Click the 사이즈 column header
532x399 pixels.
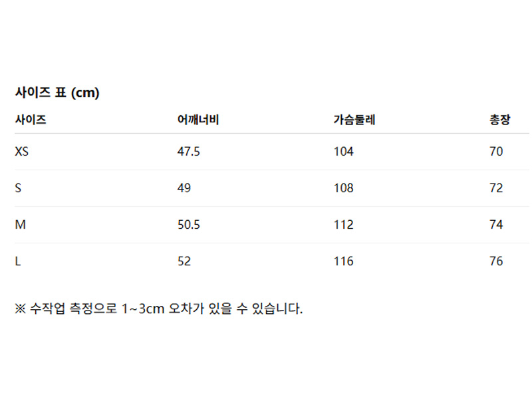tap(31, 120)
